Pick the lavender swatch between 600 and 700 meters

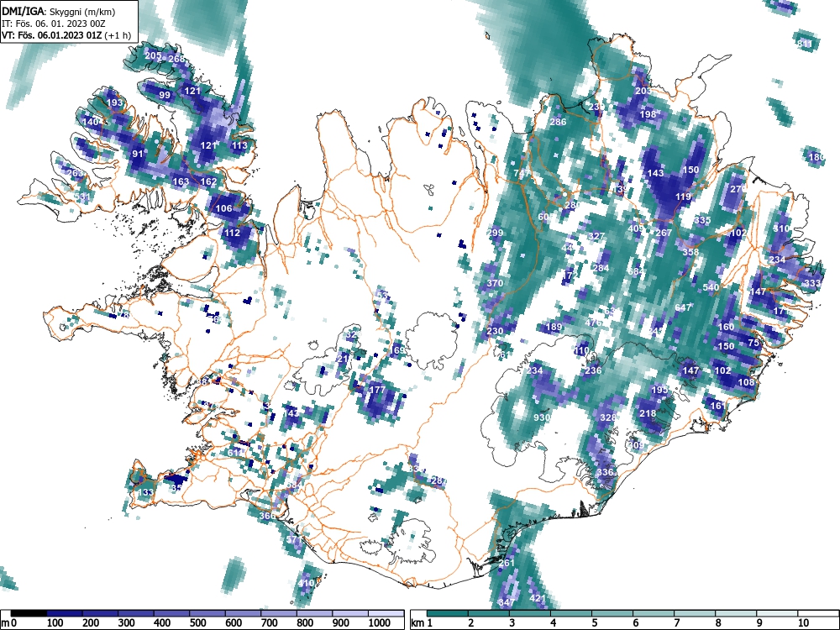pos(244,613)
